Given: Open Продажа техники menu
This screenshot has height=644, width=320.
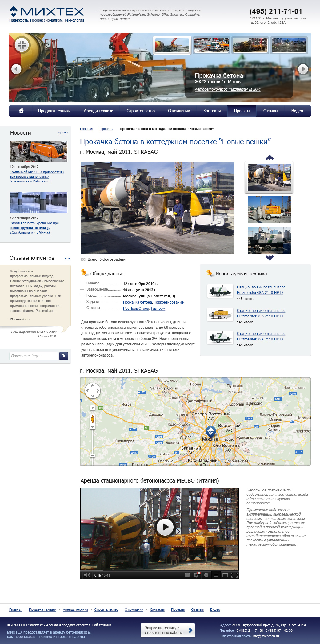Looking at the screenshot, I should point(54,111).
